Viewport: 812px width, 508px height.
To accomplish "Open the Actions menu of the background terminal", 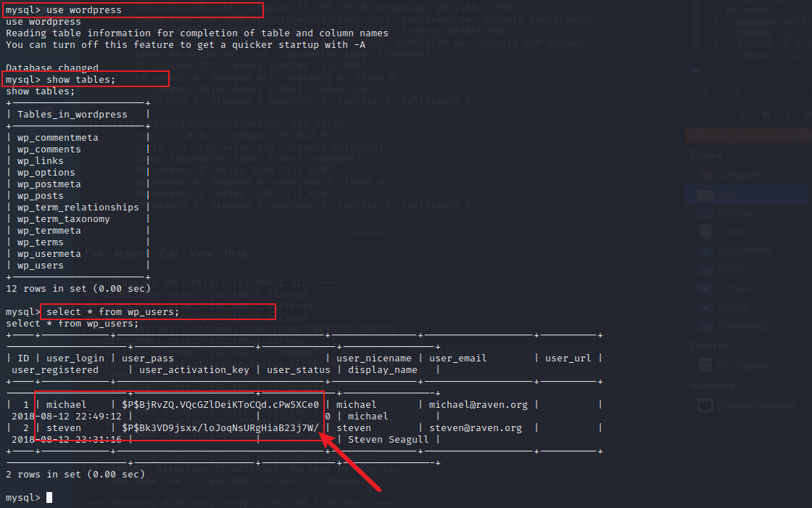I will (x=129, y=253).
